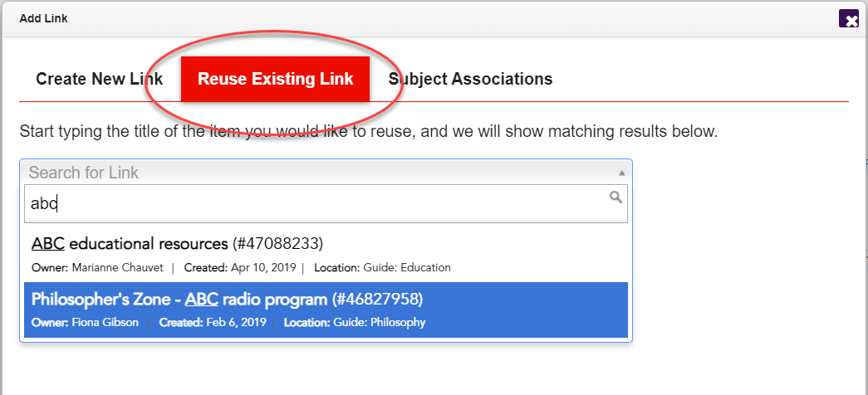Click the magnifier search icon

[615, 197]
